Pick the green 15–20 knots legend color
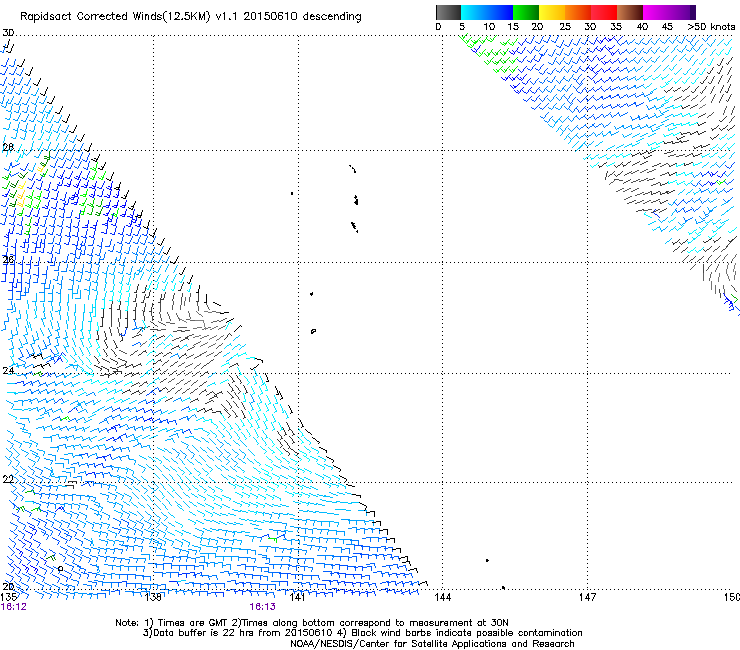The image size is (740, 650). click(x=526, y=12)
